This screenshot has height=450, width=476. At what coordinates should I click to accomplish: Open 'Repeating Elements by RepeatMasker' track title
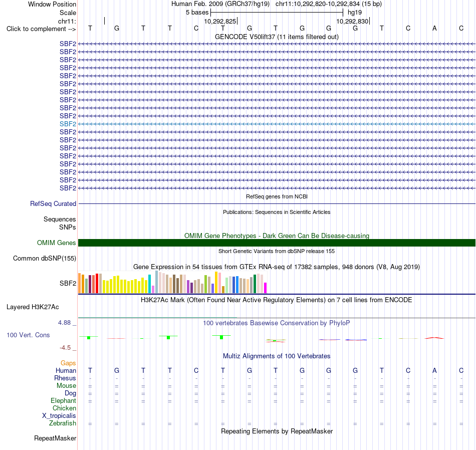point(277,431)
